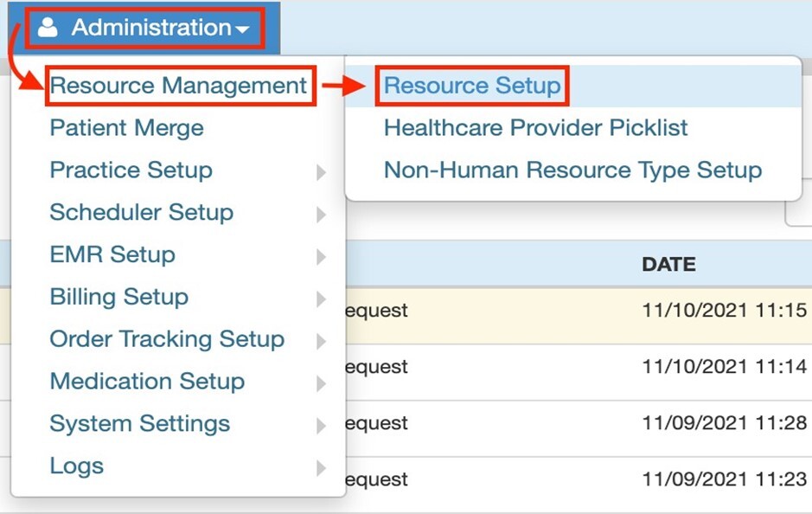
Task: Expand the Medication Setup submenu
Action: [x=147, y=382]
